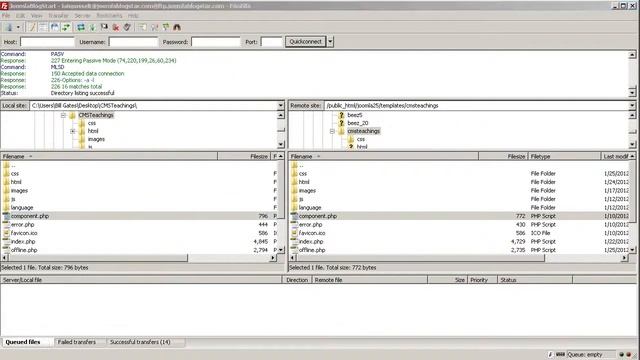
Task: Sort the local list by Filename header
Action: pos(109,156)
